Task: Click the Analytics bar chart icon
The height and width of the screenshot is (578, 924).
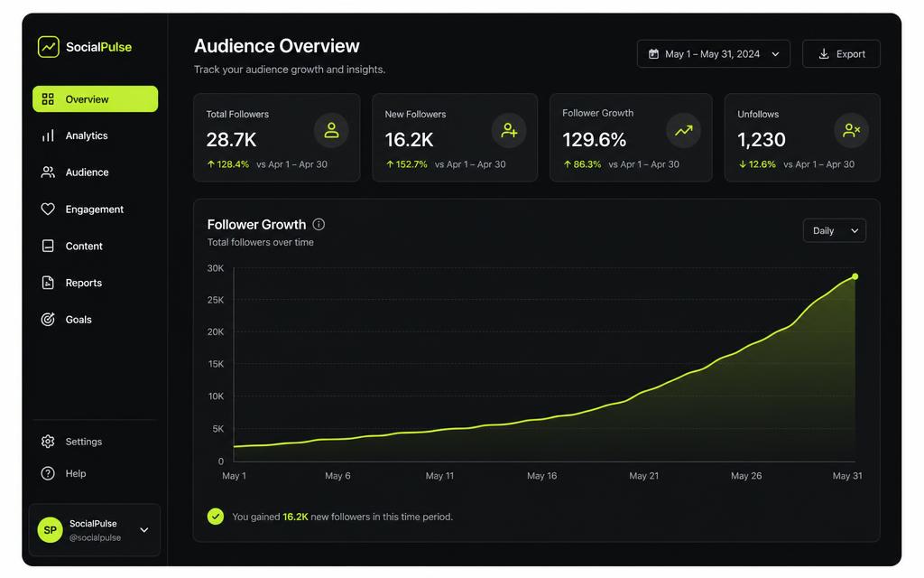Action: click(48, 135)
